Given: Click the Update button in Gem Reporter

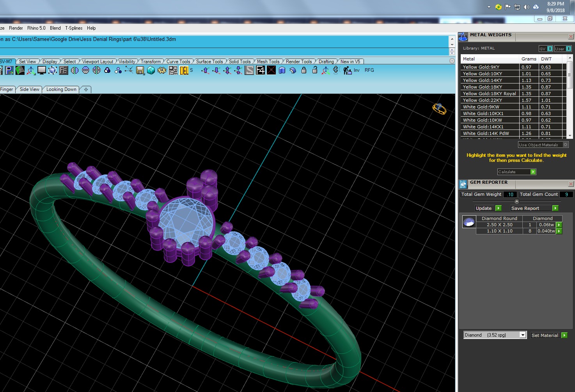Looking at the screenshot, I should pyautogui.click(x=488, y=208).
